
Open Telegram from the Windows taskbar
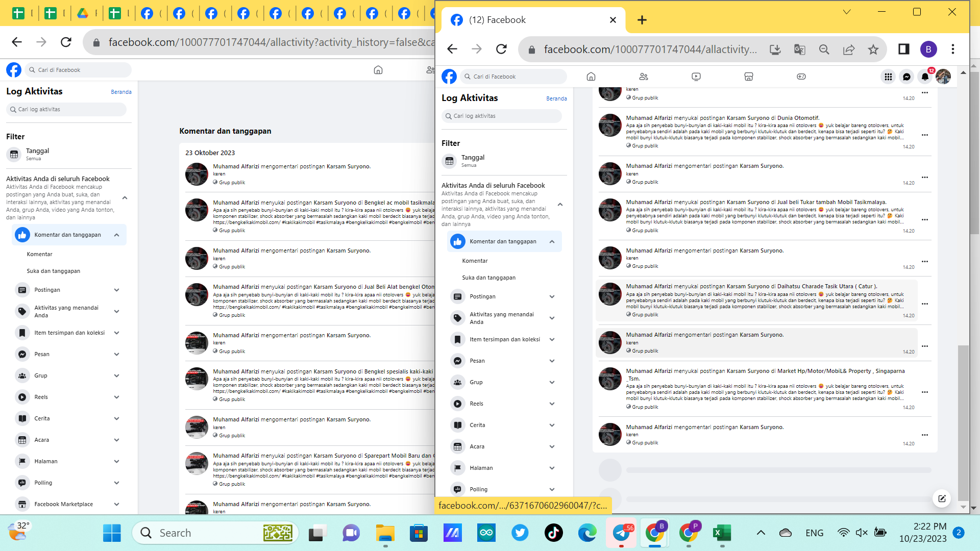(x=621, y=533)
